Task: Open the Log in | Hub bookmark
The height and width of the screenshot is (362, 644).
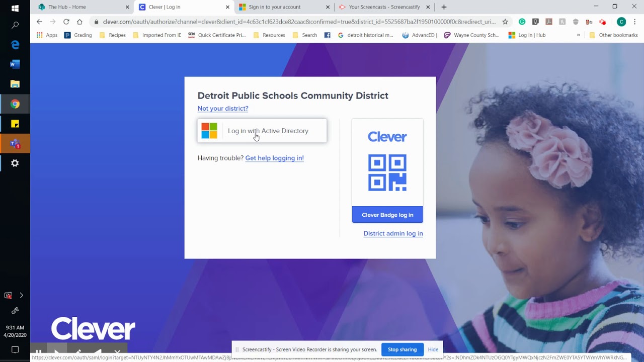Action: (527, 35)
